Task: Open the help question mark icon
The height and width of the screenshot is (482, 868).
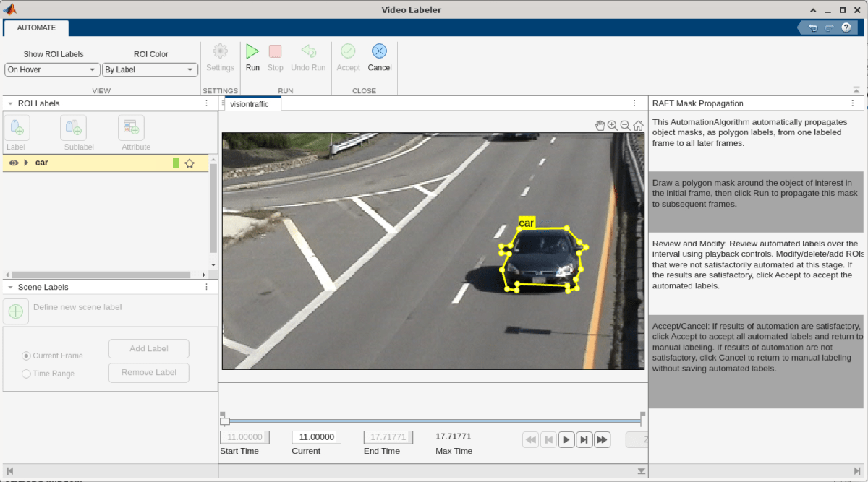Action: coord(846,27)
